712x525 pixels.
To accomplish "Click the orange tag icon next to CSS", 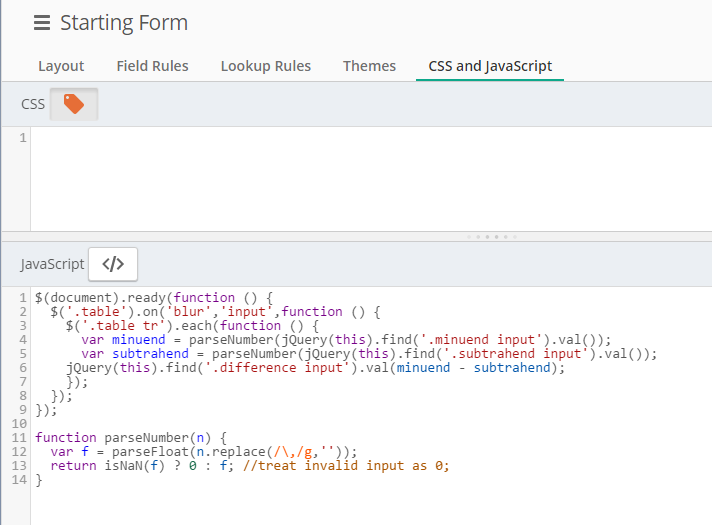I will pyautogui.click(x=74, y=103).
